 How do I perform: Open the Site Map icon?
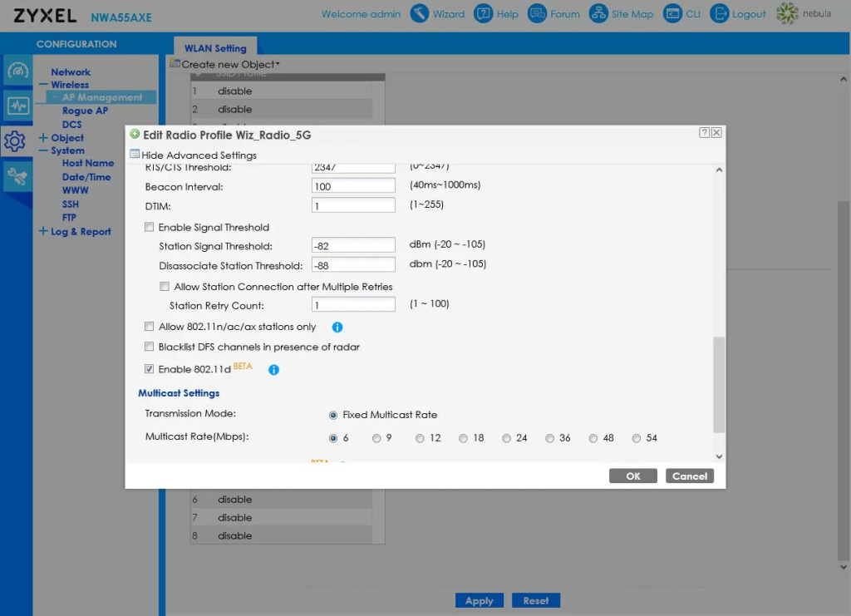598,14
